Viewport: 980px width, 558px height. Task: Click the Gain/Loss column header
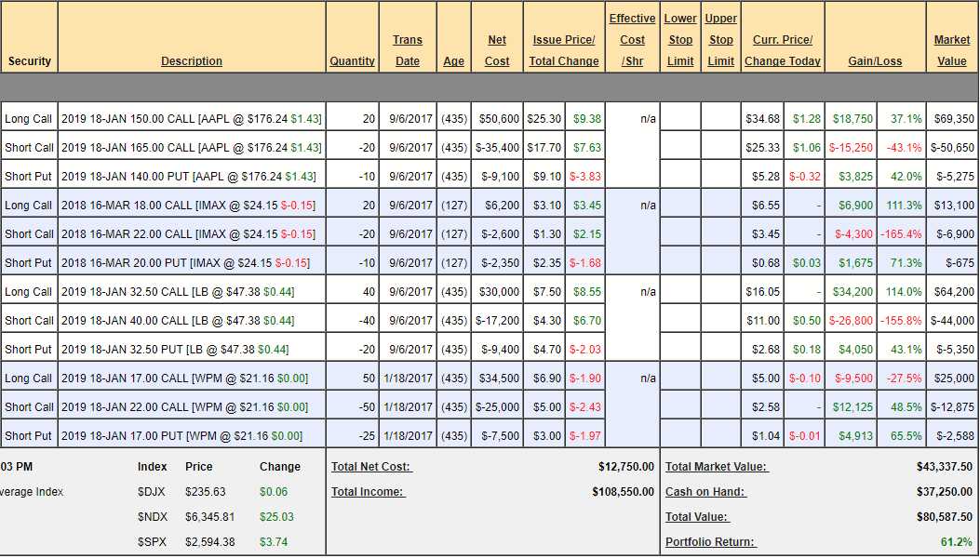[x=875, y=61]
